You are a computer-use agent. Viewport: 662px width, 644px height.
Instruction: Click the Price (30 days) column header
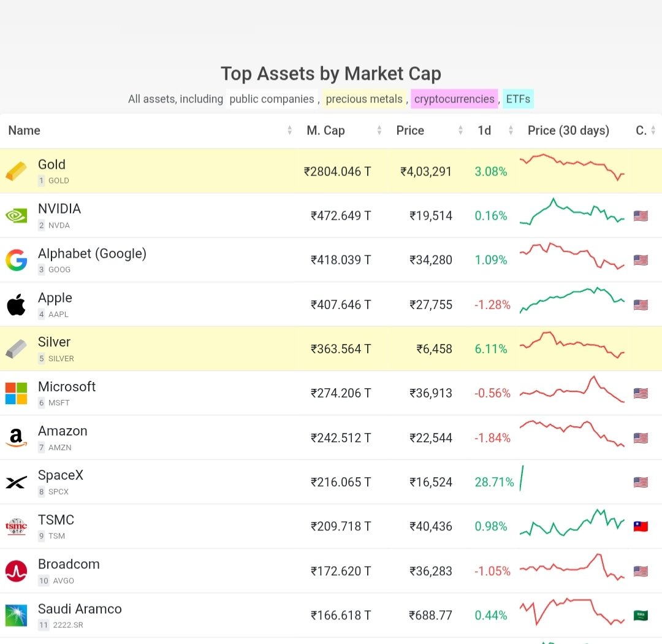point(568,131)
